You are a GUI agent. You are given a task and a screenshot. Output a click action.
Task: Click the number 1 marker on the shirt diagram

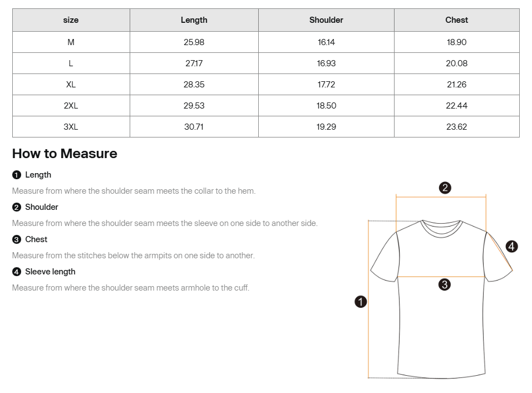361,302
